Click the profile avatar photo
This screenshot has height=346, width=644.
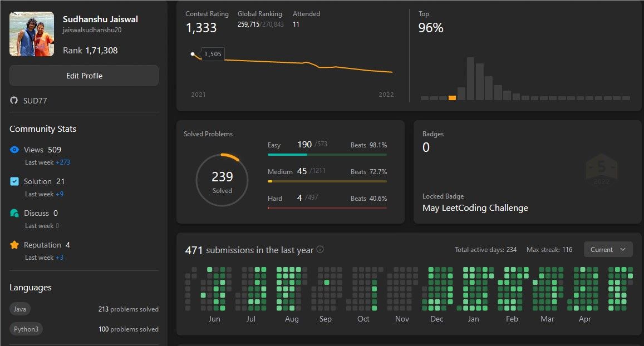tap(32, 34)
